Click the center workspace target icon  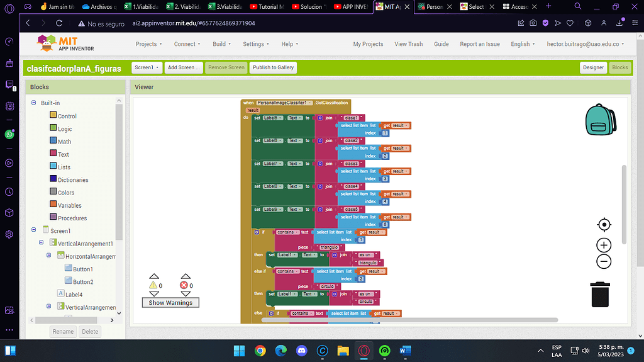pos(604,225)
